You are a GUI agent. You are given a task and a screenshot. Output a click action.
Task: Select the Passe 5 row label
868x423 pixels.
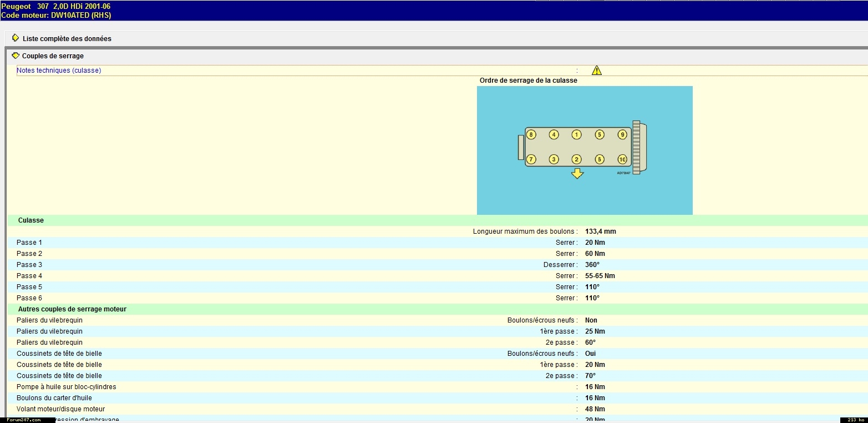29,287
